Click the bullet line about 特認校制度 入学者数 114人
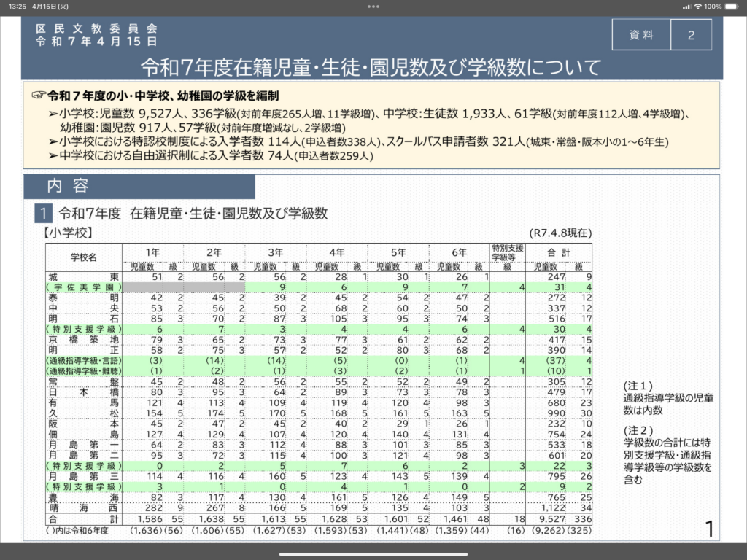The width and height of the screenshot is (747, 560). tap(358, 142)
